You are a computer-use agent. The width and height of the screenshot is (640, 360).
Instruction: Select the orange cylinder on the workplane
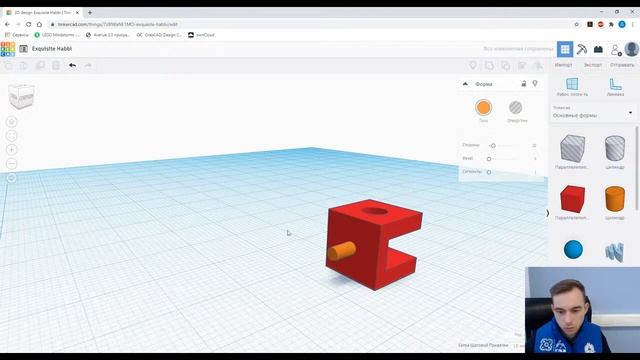click(342, 251)
